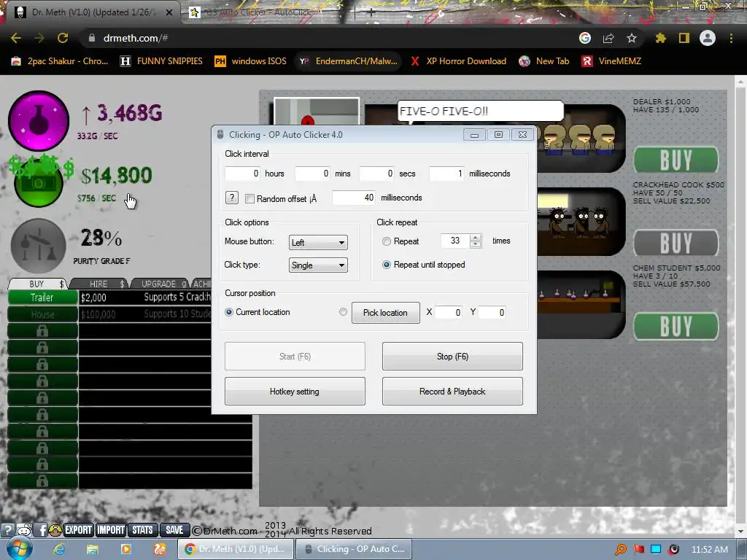Viewport: 747px width, 560px height.
Task: Switch to OP Auto Clicker taskbar button
Action: coord(354,549)
